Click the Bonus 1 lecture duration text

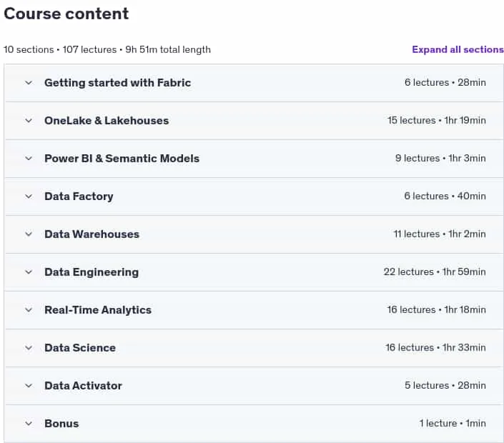point(453,424)
